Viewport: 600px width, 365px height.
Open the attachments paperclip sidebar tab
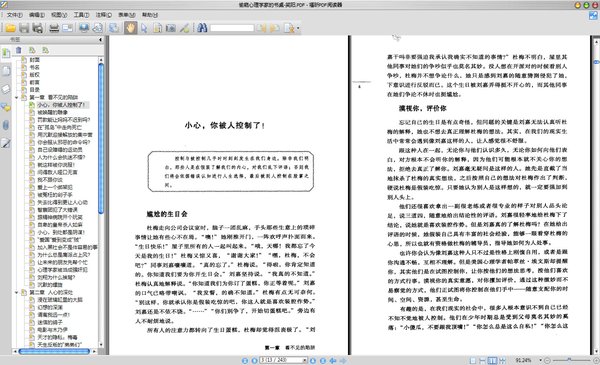pos(6,125)
